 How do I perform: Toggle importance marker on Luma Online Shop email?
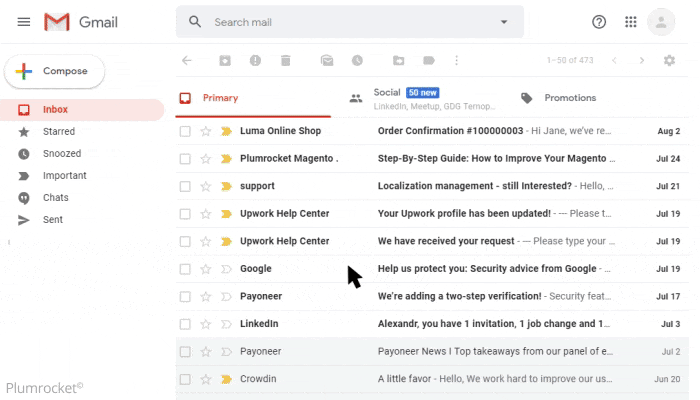[x=226, y=131]
